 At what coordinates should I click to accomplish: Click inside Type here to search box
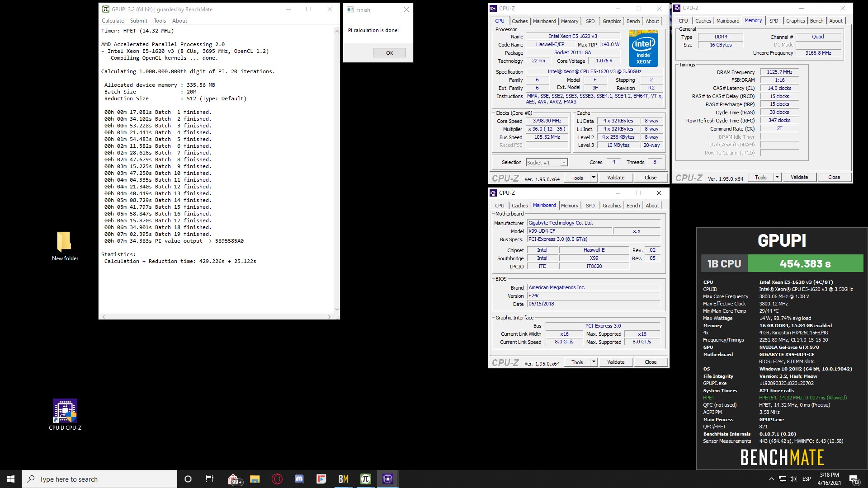coord(99,479)
